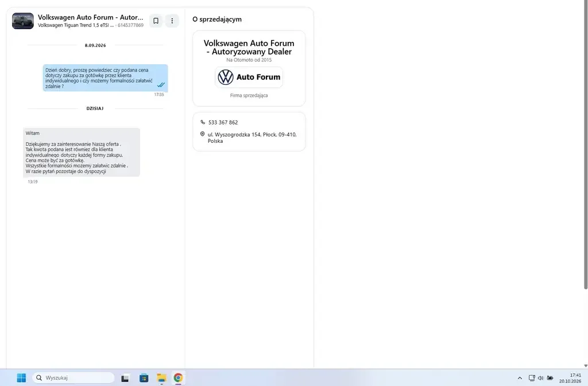This screenshot has width=588, height=386.
Task: Click the speaker volume tray icon
Action: tap(540, 378)
